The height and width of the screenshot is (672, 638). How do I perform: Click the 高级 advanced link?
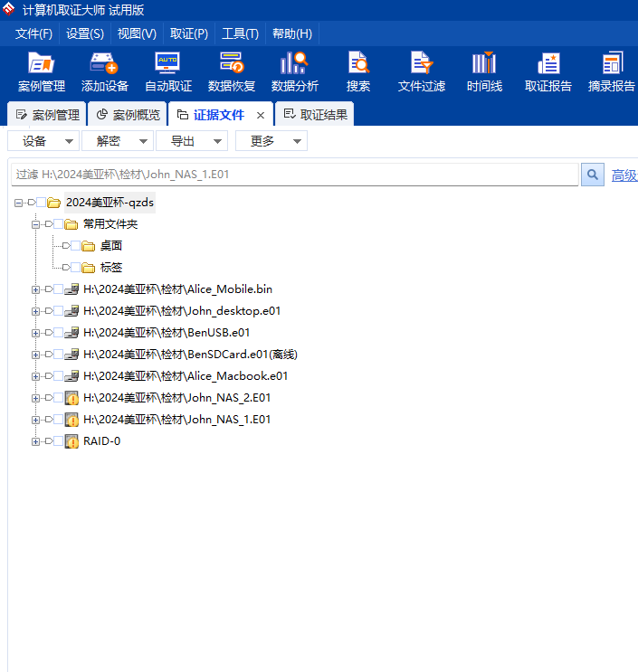pos(624,175)
